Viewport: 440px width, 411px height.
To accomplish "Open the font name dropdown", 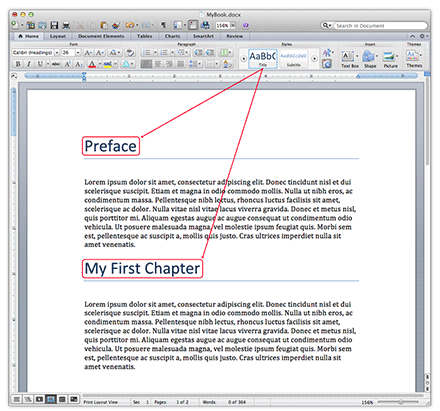I will pyautogui.click(x=57, y=53).
